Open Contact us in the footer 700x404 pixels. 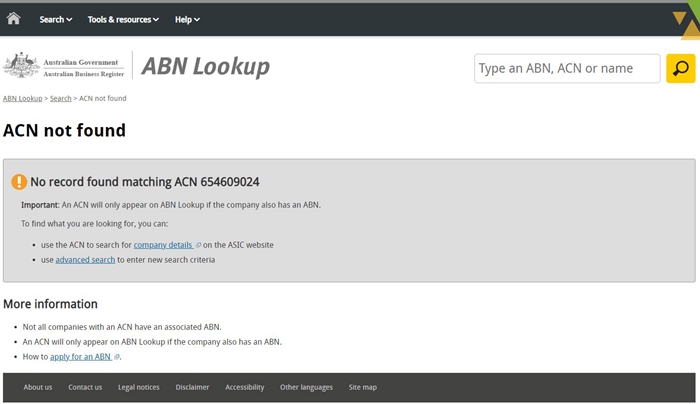point(85,387)
